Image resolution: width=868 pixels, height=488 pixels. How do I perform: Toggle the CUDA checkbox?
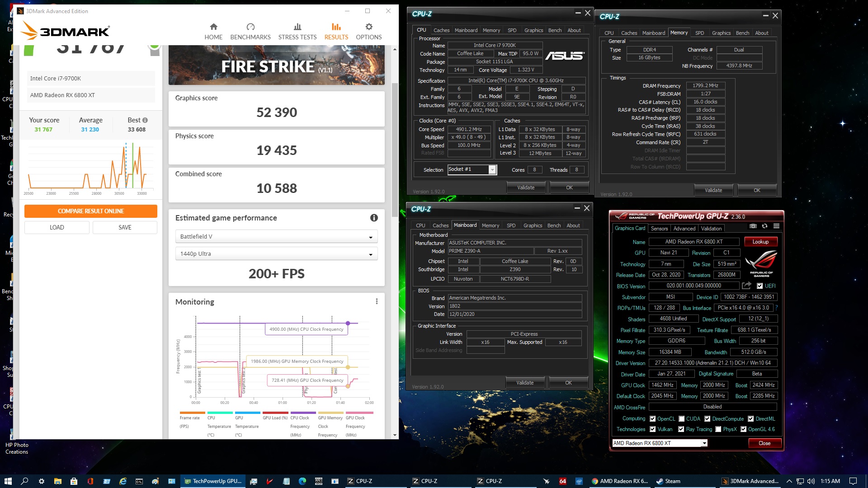click(681, 419)
